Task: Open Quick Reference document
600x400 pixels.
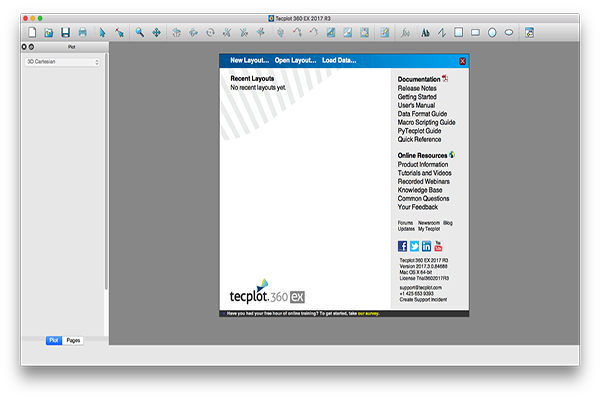Action: tap(419, 139)
